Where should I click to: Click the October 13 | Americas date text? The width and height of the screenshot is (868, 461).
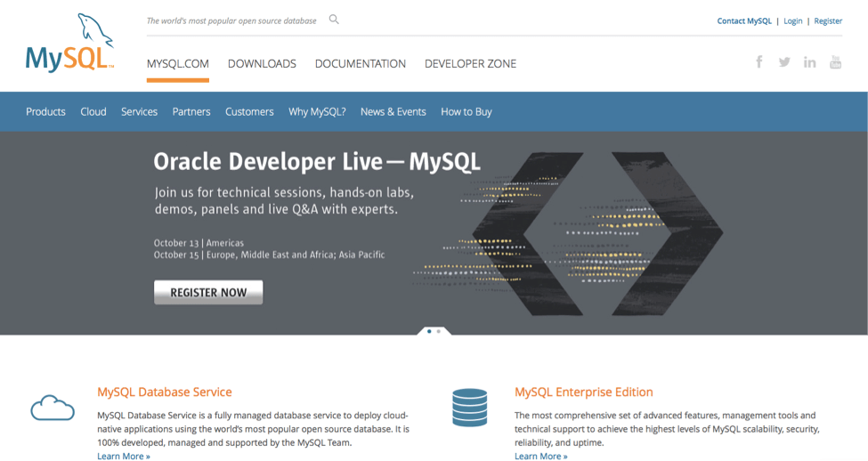click(199, 242)
